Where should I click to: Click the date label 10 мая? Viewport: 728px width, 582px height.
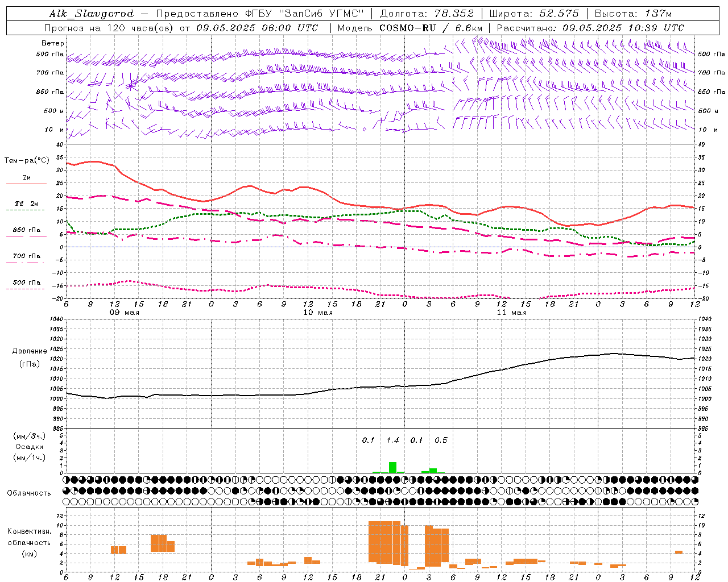[x=317, y=313]
